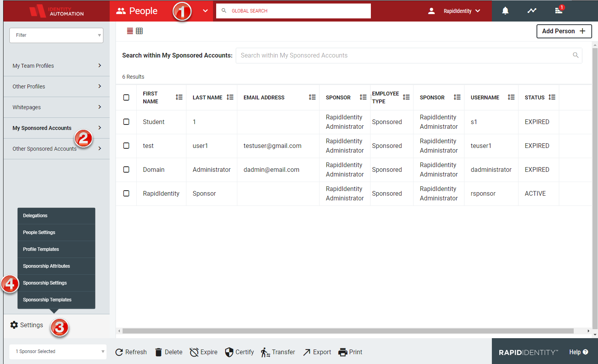Click the username rsponsor
This screenshot has width=598, height=364.
(x=483, y=193)
